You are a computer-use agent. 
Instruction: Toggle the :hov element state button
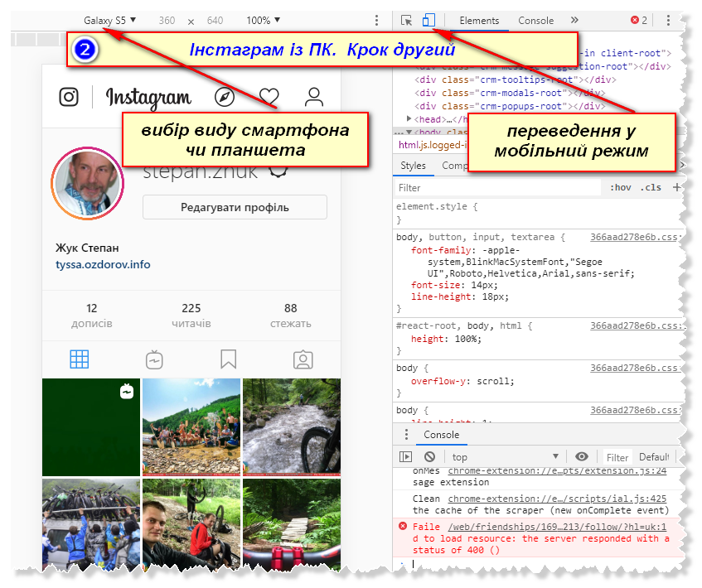621,187
